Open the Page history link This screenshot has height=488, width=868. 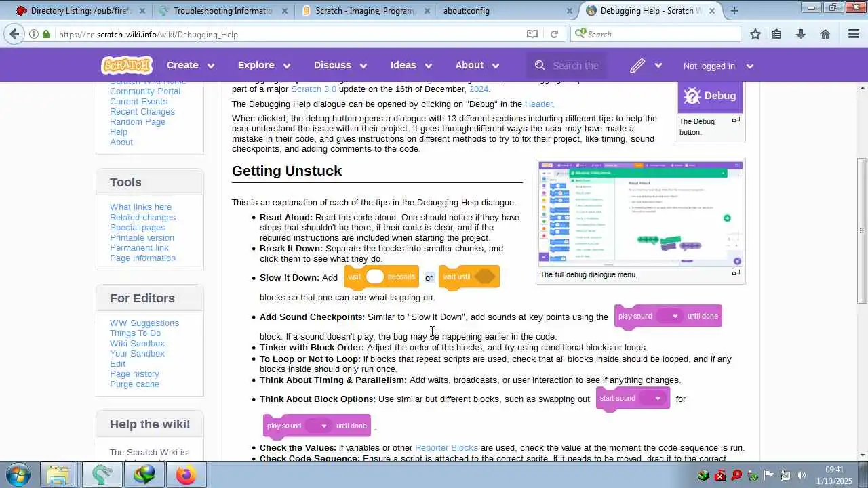[134, 374]
